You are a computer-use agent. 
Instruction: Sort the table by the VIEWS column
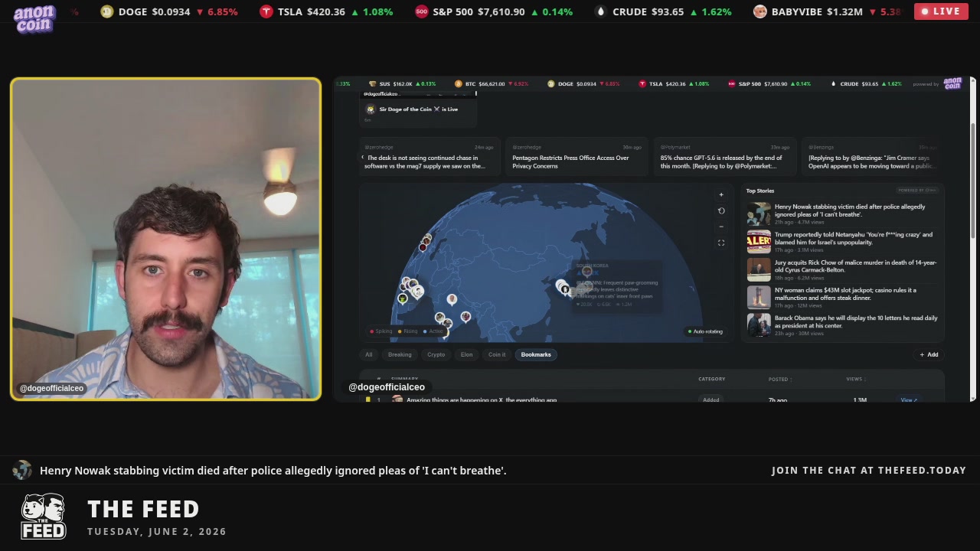tap(855, 379)
